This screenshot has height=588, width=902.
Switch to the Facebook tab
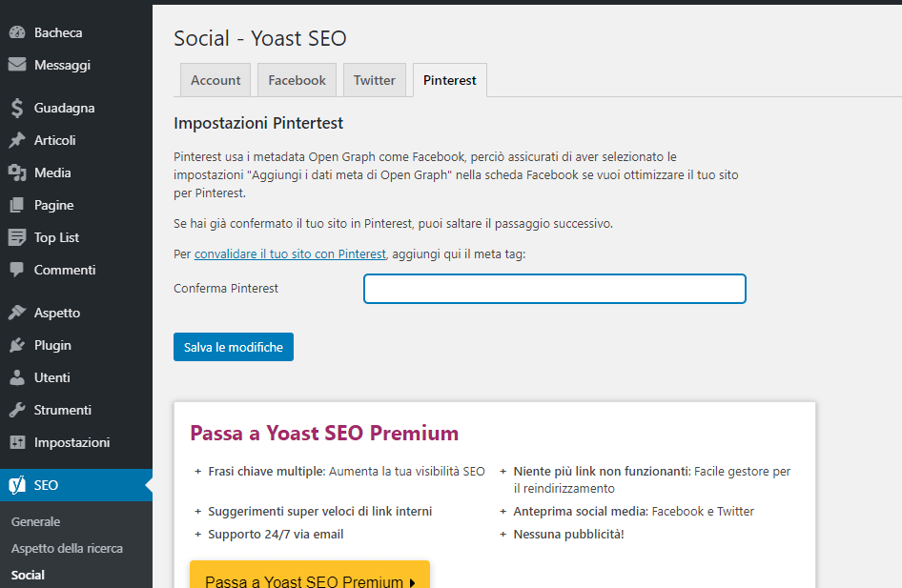tap(297, 80)
